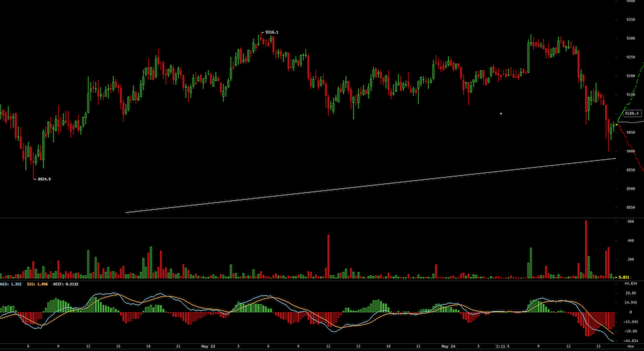The image size is (644, 351).
Task: Select the white ascending trend line
Action: [x=371, y=186]
